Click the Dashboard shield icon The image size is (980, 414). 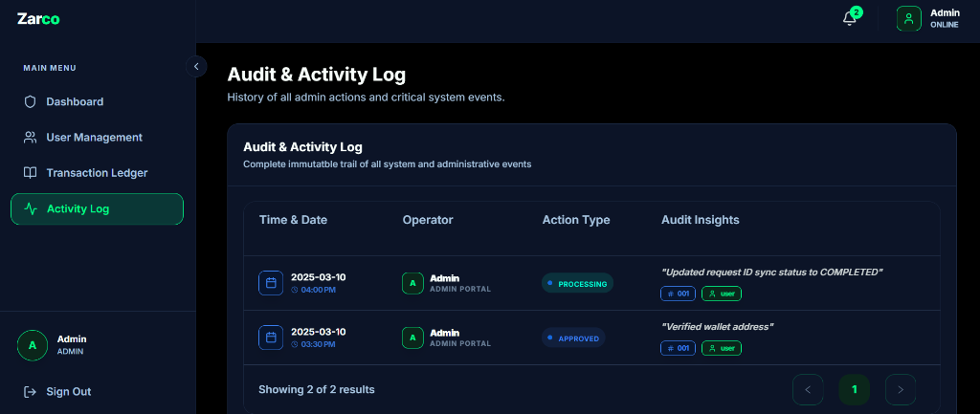30,101
